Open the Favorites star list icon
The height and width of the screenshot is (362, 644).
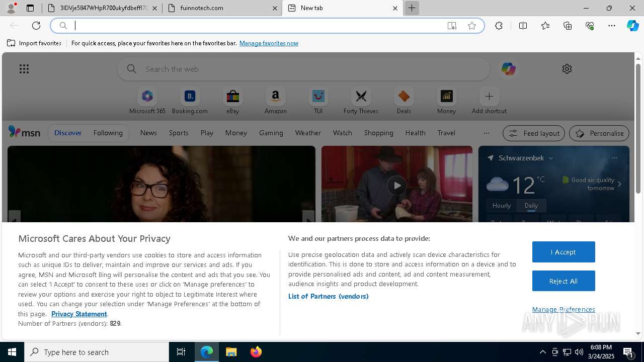545,26
